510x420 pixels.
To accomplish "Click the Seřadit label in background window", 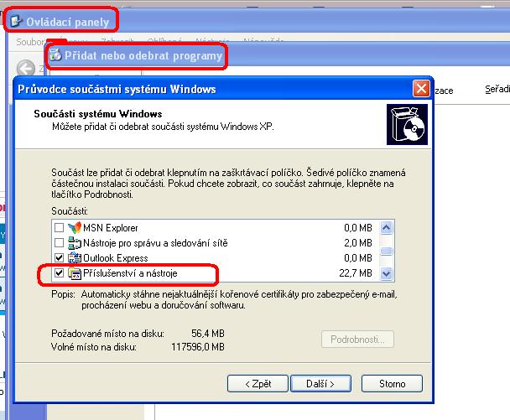I will pos(497,89).
